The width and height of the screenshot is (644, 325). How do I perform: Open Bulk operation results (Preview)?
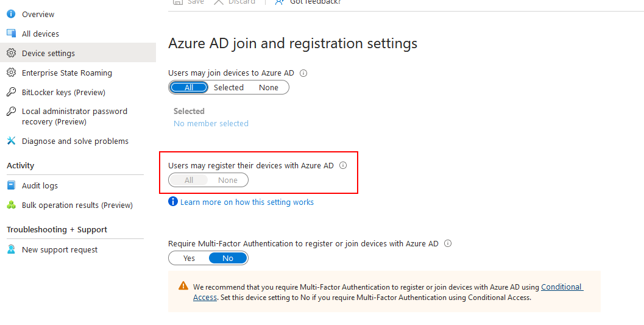coord(77,205)
